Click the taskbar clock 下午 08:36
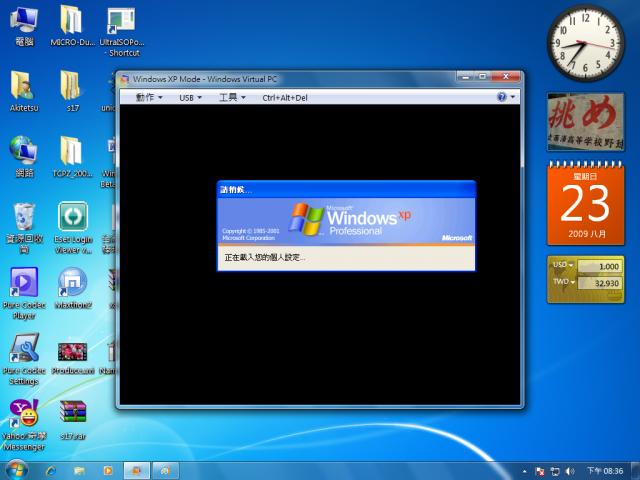This screenshot has height=480, width=640. click(605, 471)
